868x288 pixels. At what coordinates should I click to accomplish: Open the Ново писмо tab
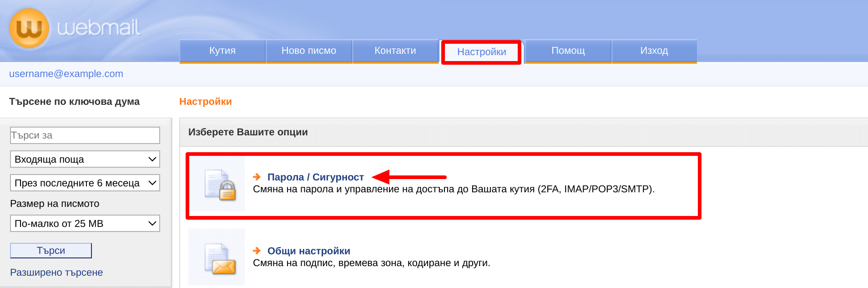point(309,51)
